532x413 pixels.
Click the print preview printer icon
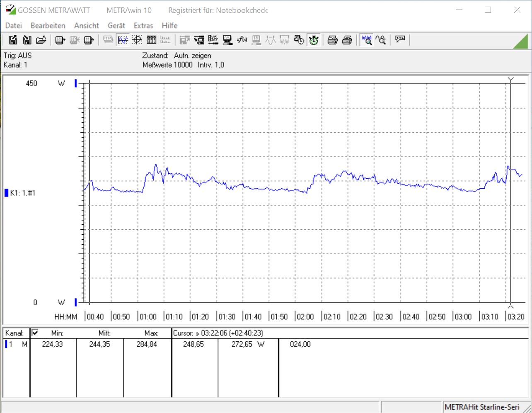(333, 40)
